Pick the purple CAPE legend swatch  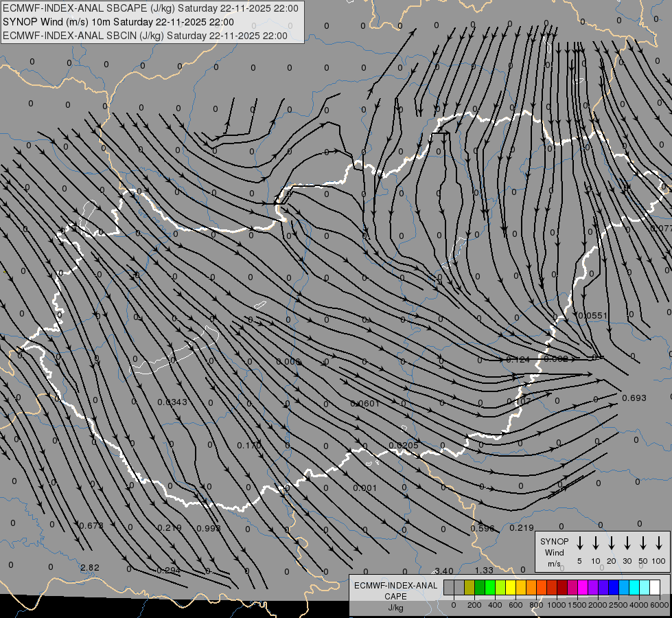[592, 588]
